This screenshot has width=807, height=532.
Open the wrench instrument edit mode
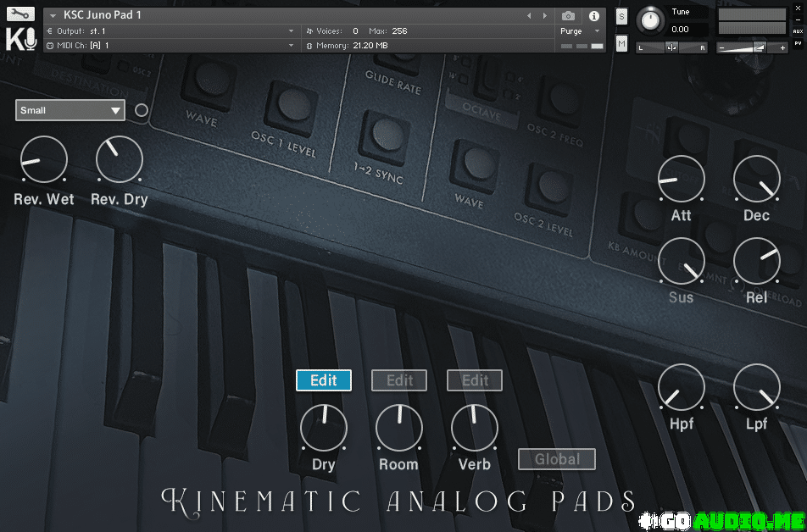(20, 14)
